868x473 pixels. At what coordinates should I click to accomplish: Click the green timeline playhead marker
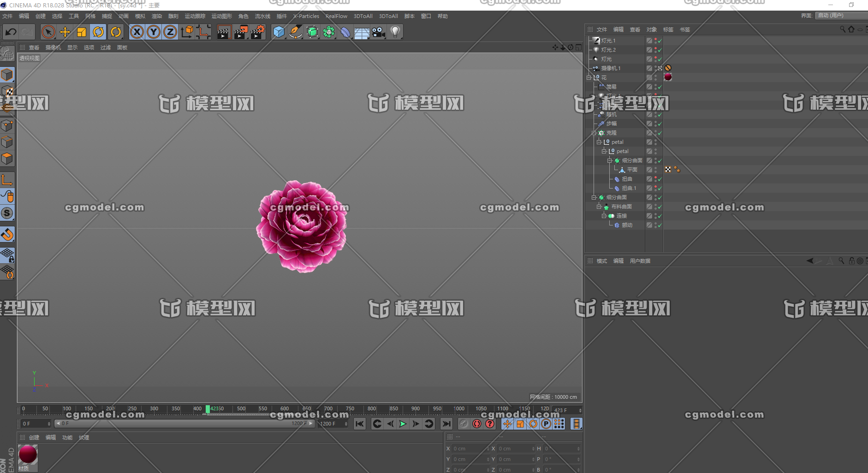208,409
